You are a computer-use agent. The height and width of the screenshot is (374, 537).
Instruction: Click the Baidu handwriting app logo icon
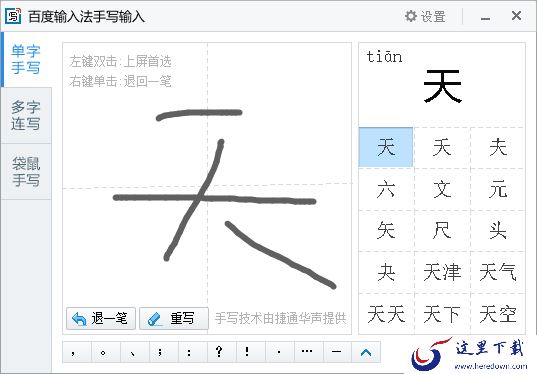tap(13, 16)
